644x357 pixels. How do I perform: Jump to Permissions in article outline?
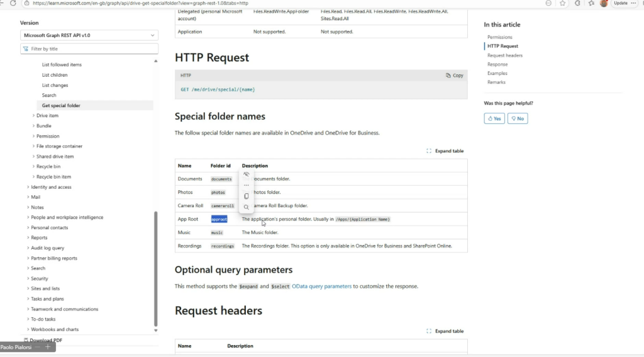coord(500,37)
